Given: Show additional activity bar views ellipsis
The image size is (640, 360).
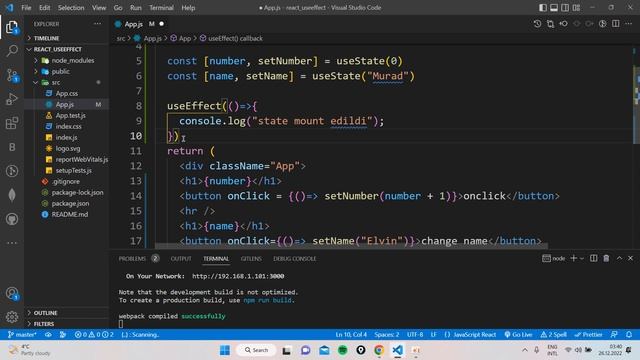Looking at the screenshot, I should coord(12,243).
